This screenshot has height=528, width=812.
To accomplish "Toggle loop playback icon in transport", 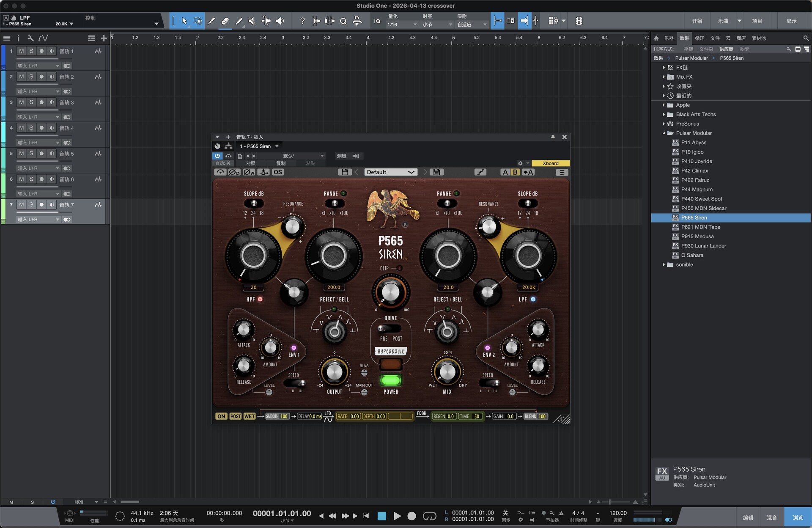I will [429, 516].
